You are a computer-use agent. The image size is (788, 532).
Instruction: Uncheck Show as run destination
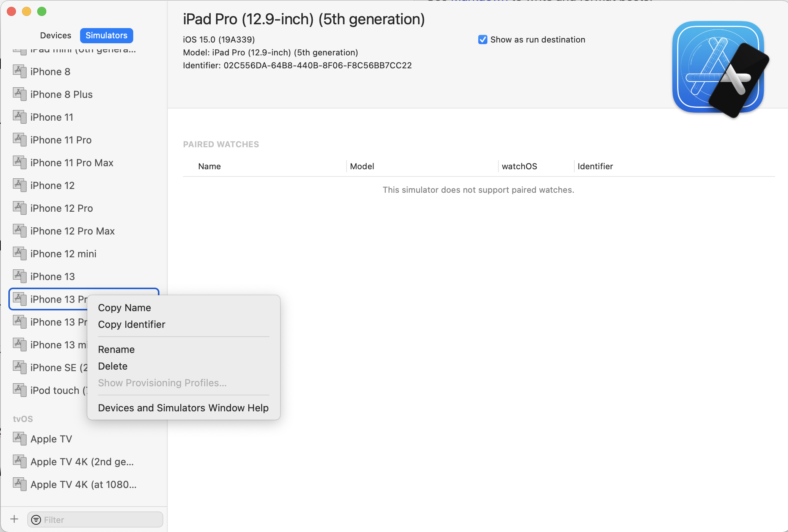482,39
